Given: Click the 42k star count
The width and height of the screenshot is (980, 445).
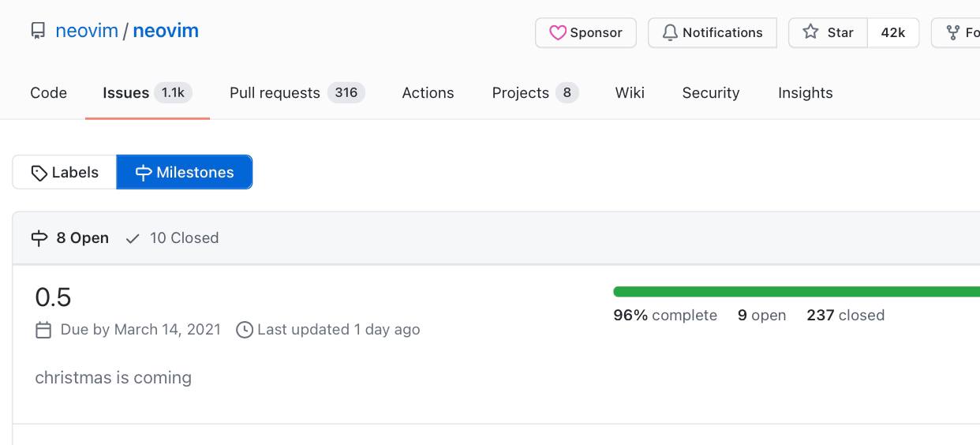Looking at the screenshot, I should tap(893, 32).
